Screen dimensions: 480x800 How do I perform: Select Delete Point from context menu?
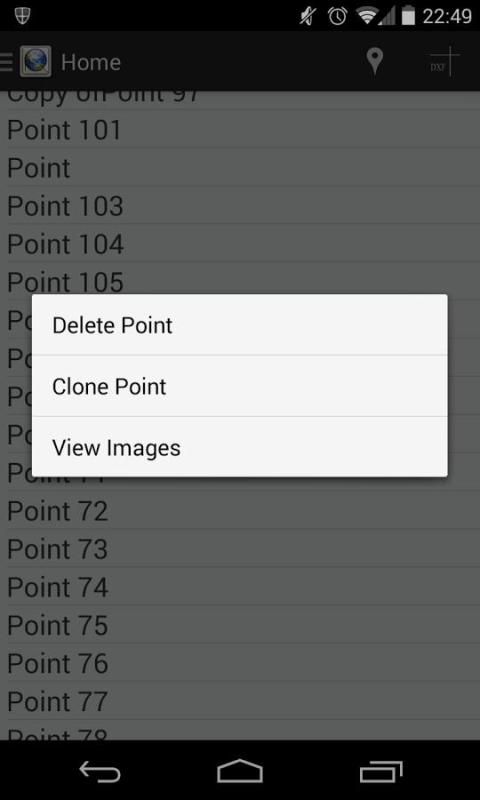pyautogui.click(x=240, y=325)
